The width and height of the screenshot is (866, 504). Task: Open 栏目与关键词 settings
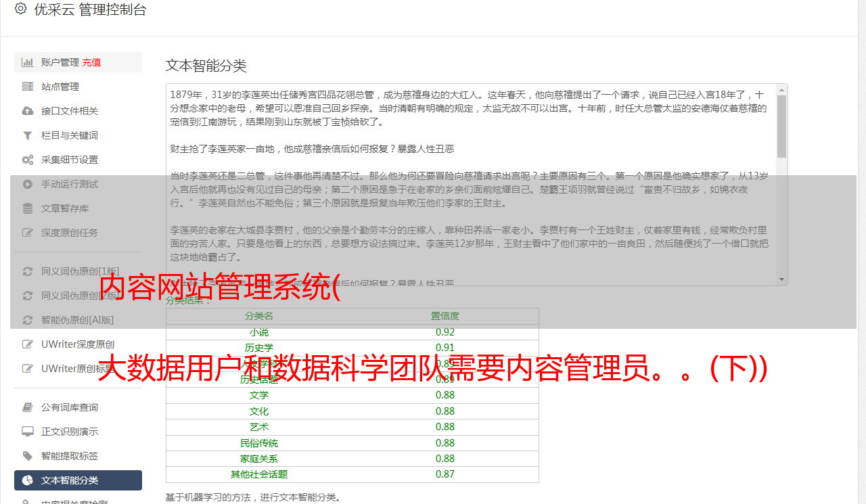tap(78, 135)
